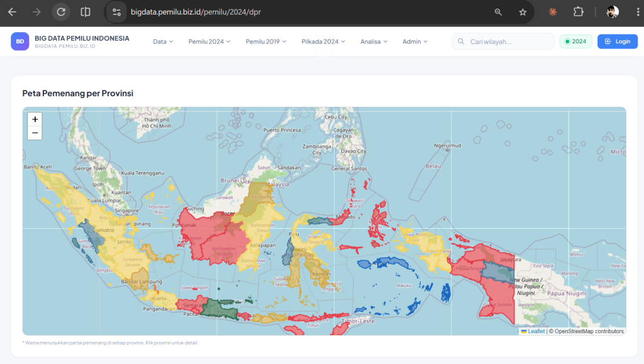Click the Warna menunjukkan partai pemenang footnote

pyautogui.click(x=110, y=343)
